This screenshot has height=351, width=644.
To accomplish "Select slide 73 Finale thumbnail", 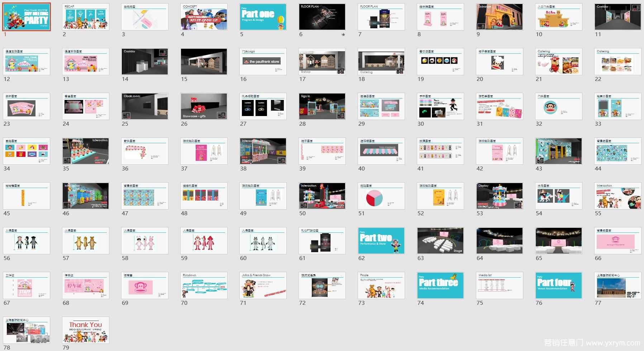I will point(381,285).
